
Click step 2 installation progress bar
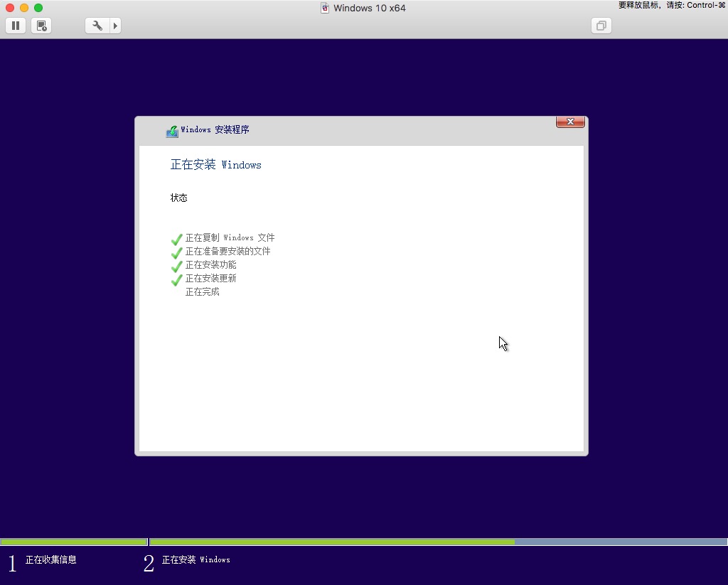click(438, 542)
